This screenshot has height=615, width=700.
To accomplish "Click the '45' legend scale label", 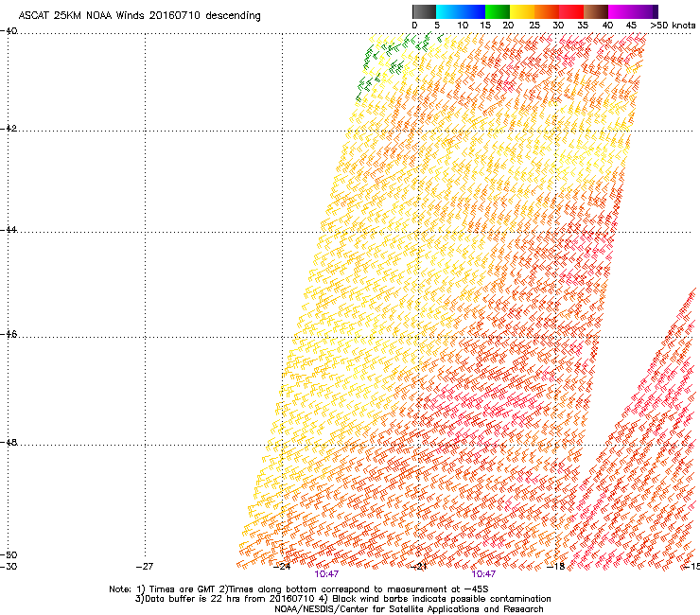I will point(631,25).
